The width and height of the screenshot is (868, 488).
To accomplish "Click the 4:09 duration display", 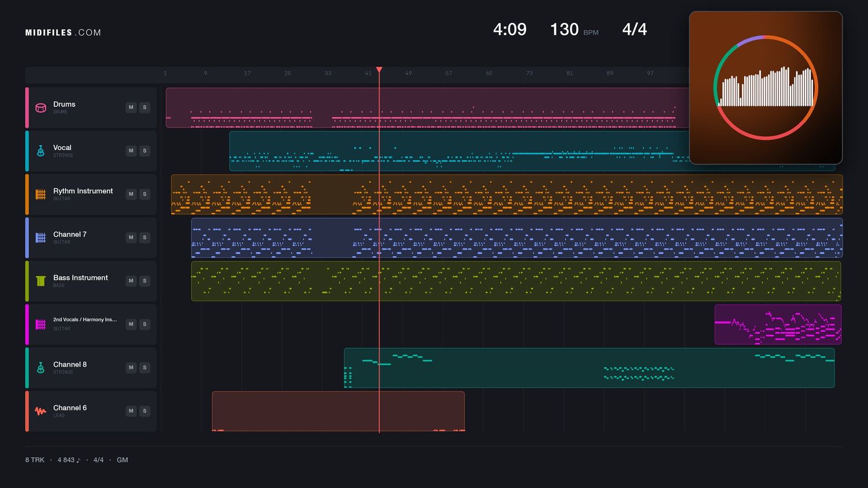I will [x=510, y=29].
